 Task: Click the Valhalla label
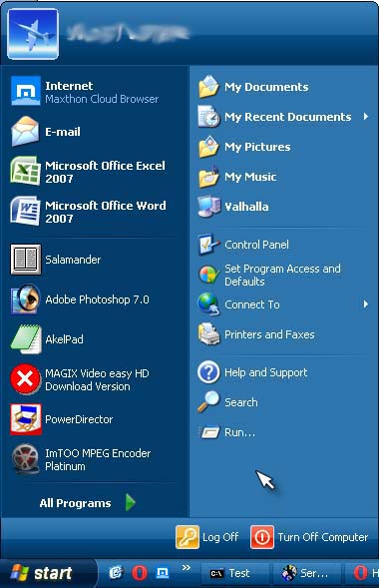[x=246, y=207]
